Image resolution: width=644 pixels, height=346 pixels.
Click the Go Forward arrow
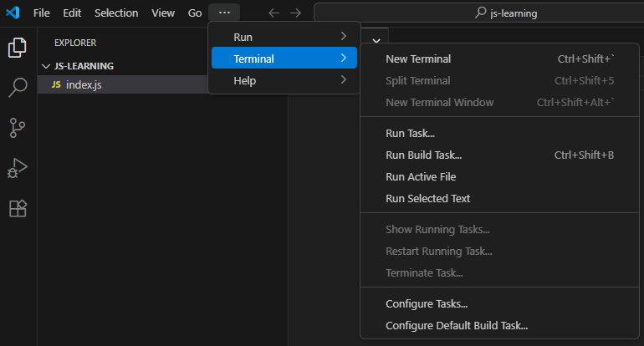(x=295, y=13)
